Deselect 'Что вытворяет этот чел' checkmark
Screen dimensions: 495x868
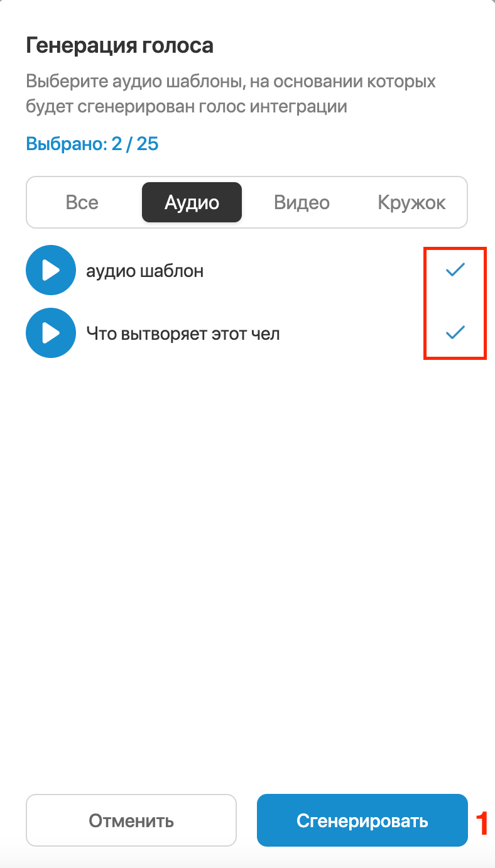(x=455, y=333)
